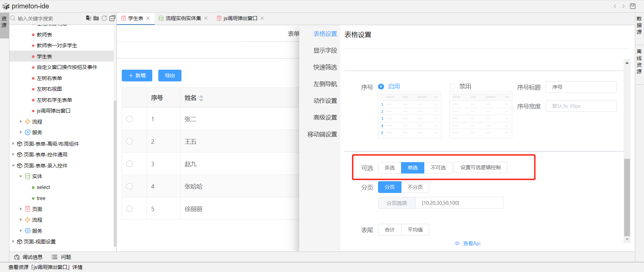Open the 调试信息 debug panel

point(29,257)
